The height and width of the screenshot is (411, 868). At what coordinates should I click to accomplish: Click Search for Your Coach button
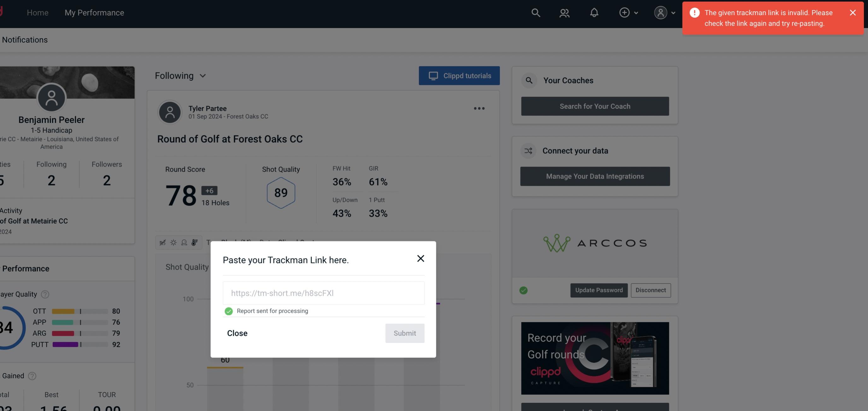[595, 106]
